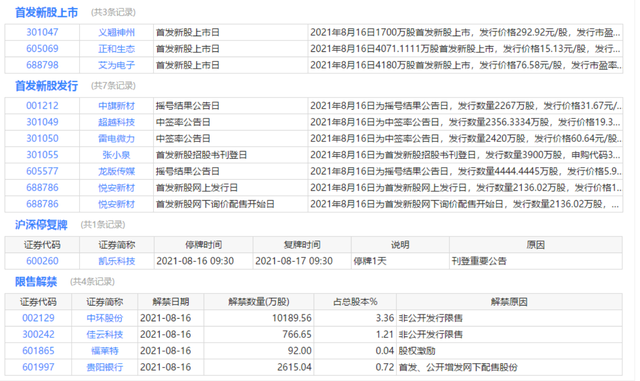This screenshot has height=381, width=640.
Task: Click 悦安新材 in 网上发行日 row
Action: click(116, 187)
